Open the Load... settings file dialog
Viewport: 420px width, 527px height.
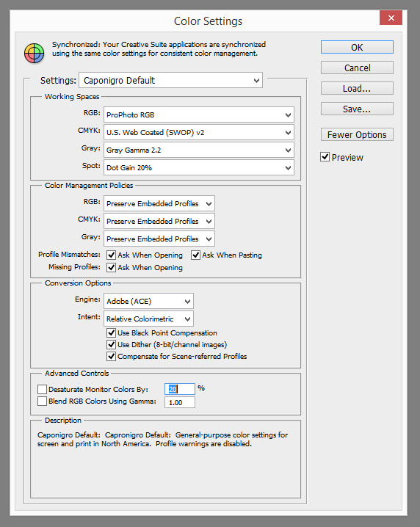tap(357, 88)
